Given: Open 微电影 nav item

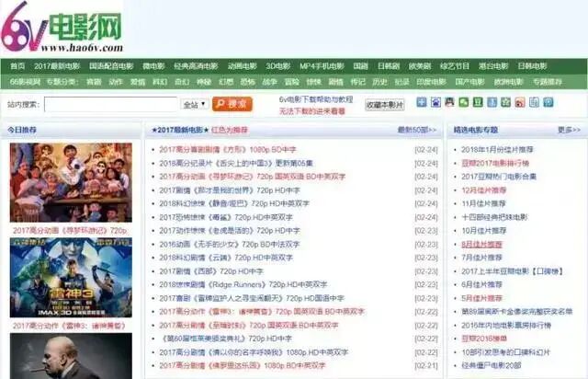Looking at the screenshot, I should pyautogui.click(x=153, y=66).
